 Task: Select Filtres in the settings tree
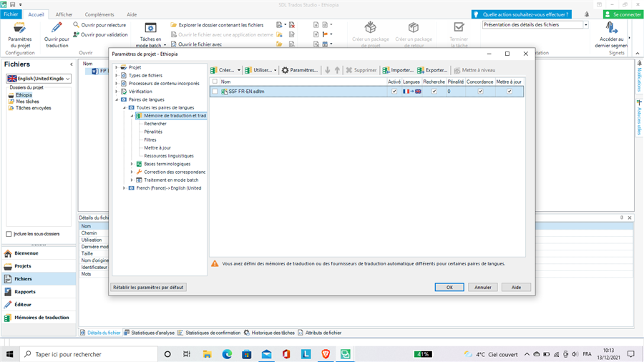150,140
